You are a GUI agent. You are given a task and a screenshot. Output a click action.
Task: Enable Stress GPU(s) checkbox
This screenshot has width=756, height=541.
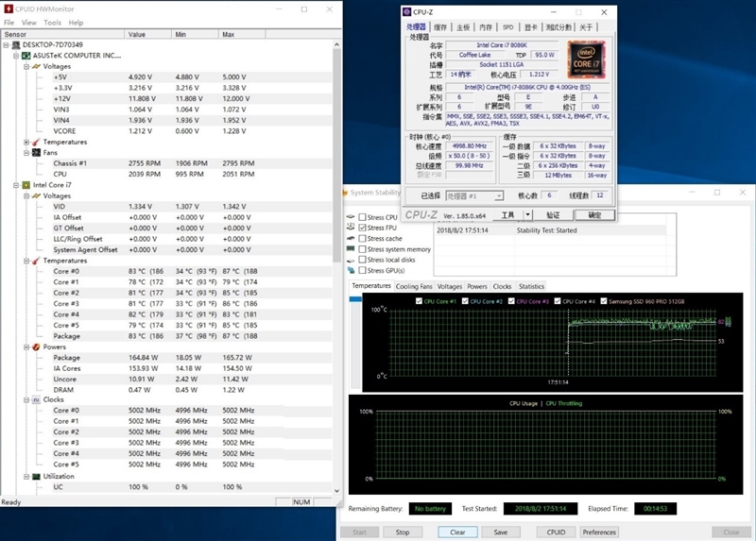click(x=363, y=271)
